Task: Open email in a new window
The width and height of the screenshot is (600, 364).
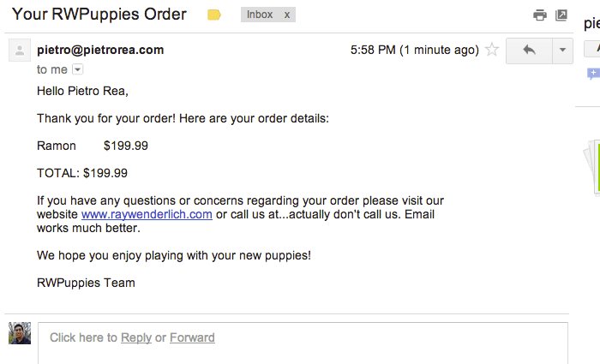Action: 561,15
